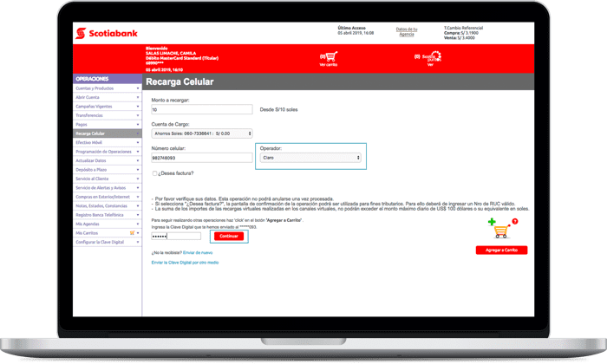
Task: Open the Ver carrito shopping cart icon
Action: (x=331, y=56)
